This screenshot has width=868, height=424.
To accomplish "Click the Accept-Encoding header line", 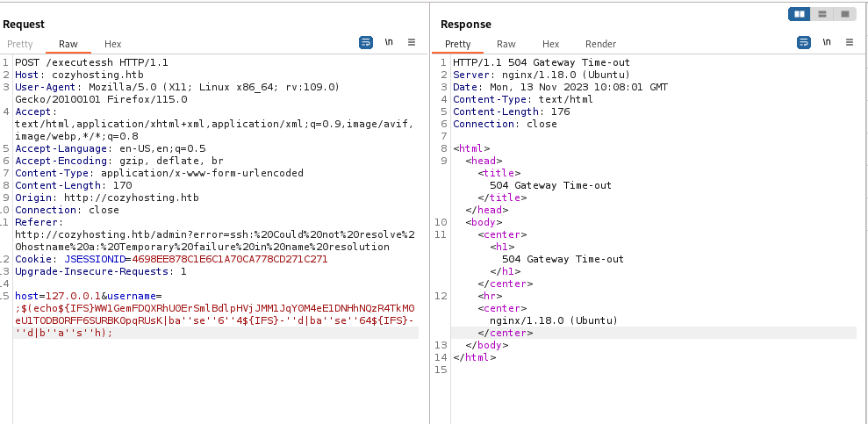I will pos(119,161).
